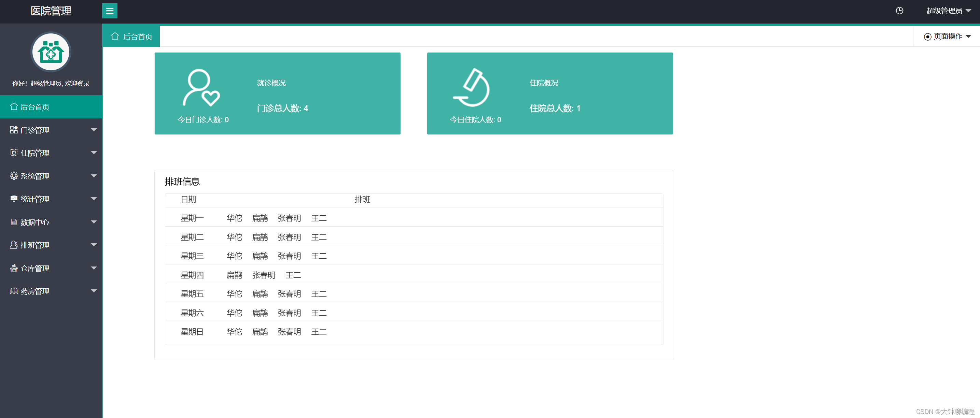Expand the 仓库管理 sidebar arrow
980x418 pixels.
(94, 268)
